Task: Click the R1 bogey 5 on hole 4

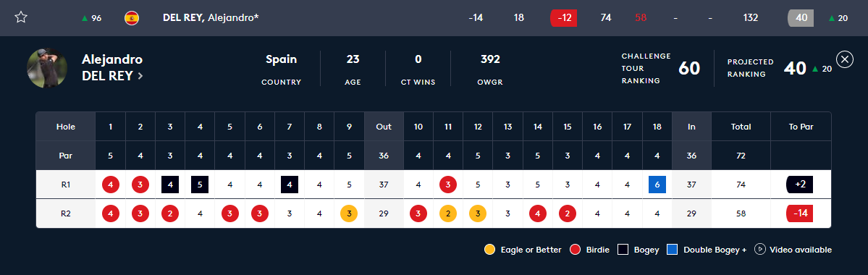Action: (200, 185)
